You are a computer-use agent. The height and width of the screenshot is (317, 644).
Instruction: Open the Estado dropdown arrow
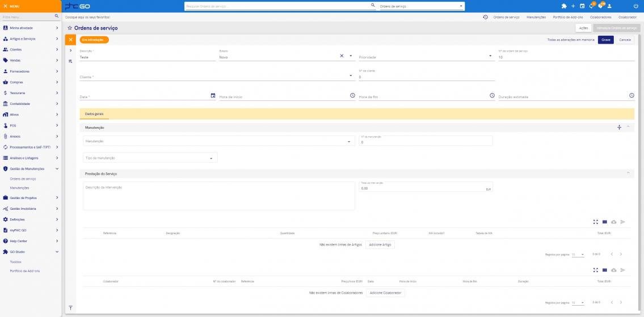pyautogui.click(x=351, y=56)
